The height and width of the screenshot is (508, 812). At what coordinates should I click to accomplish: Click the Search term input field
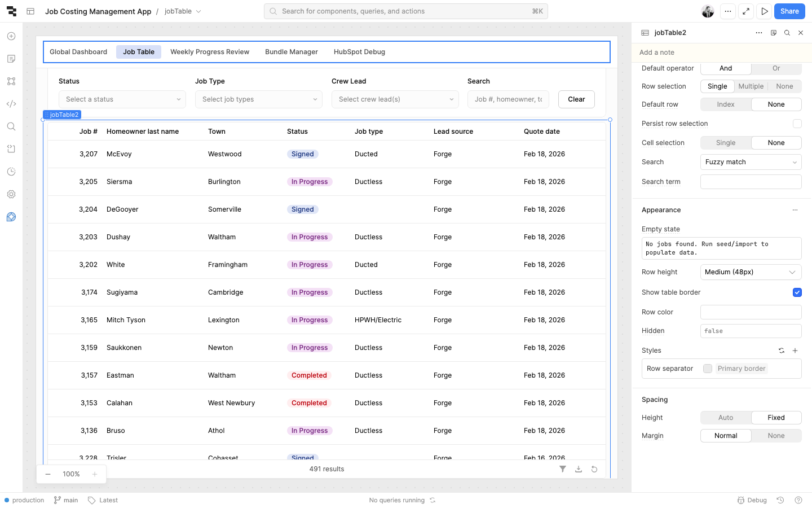pos(751,182)
